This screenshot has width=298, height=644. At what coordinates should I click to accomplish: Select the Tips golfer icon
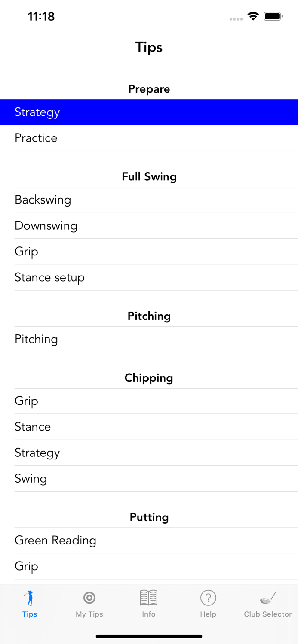click(x=30, y=597)
